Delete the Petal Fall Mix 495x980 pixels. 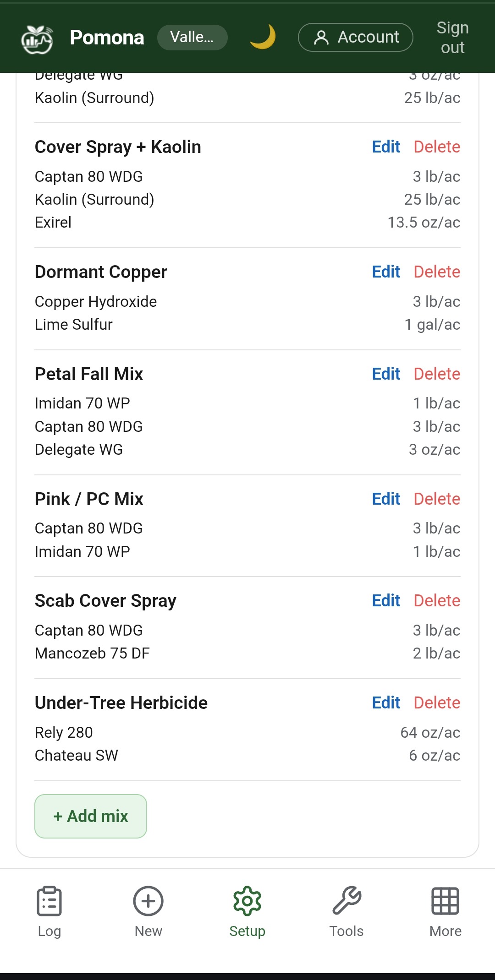click(x=437, y=374)
